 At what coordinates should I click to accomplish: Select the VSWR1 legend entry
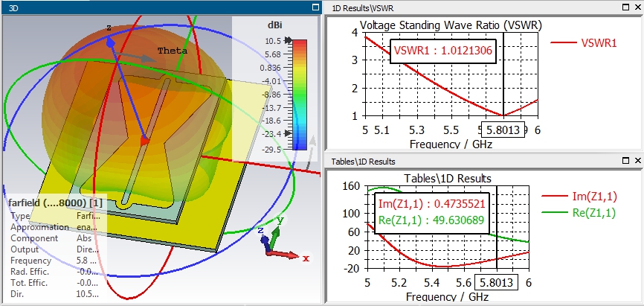click(583, 42)
